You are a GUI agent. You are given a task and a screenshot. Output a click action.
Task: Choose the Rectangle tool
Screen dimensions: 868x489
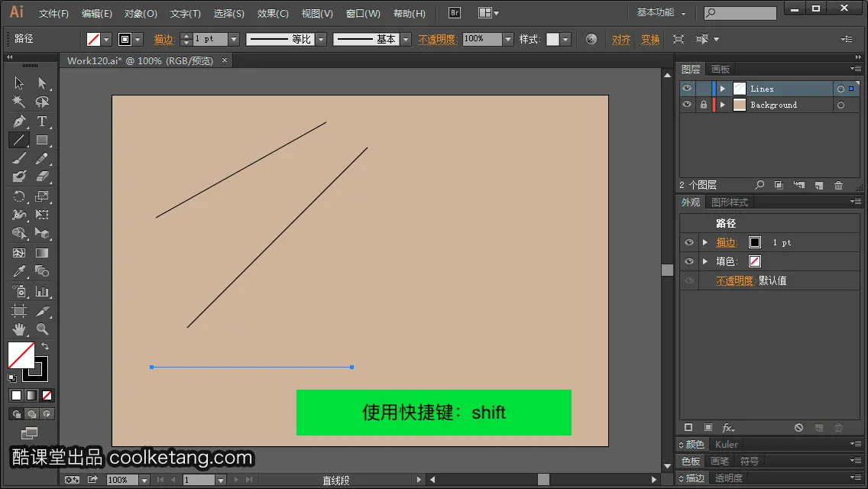tap(42, 140)
